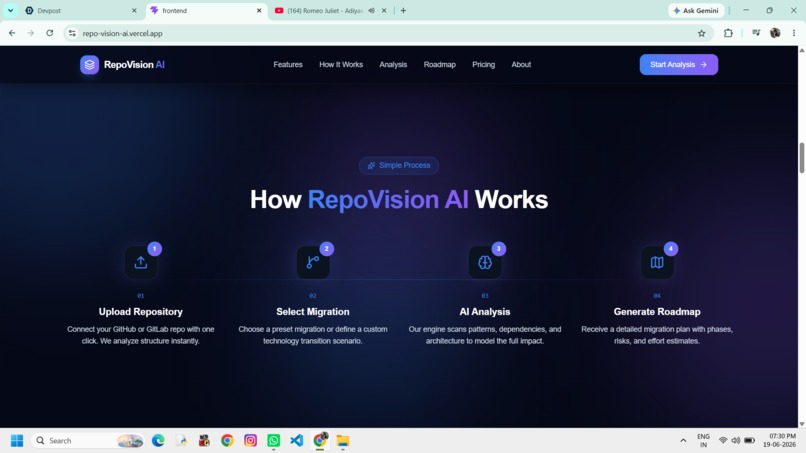Image resolution: width=806 pixels, height=453 pixels.
Task: Go forward with the browser forward arrow
Action: (x=31, y=33)
